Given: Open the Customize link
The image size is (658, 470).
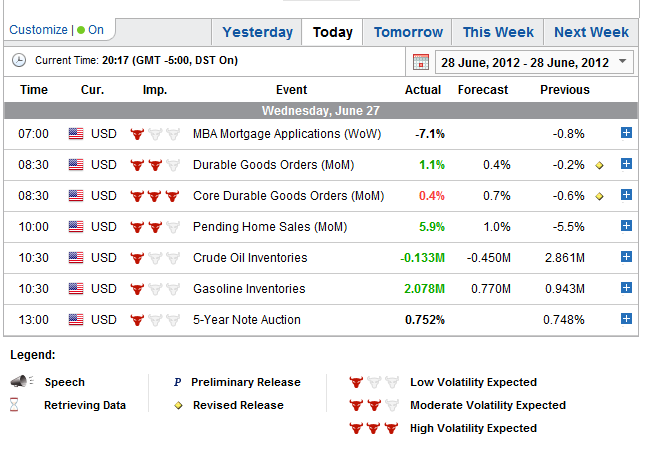Looking at the screenshot, I should coord(38,30).
